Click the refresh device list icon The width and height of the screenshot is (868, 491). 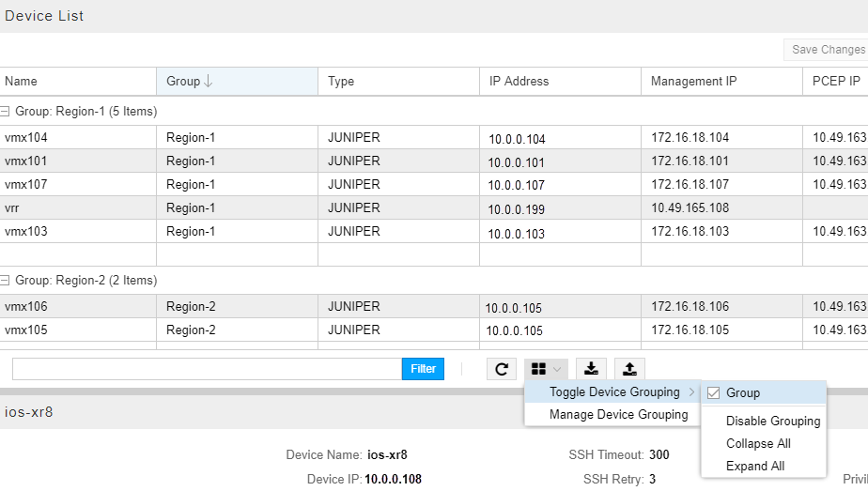point(501,369)
